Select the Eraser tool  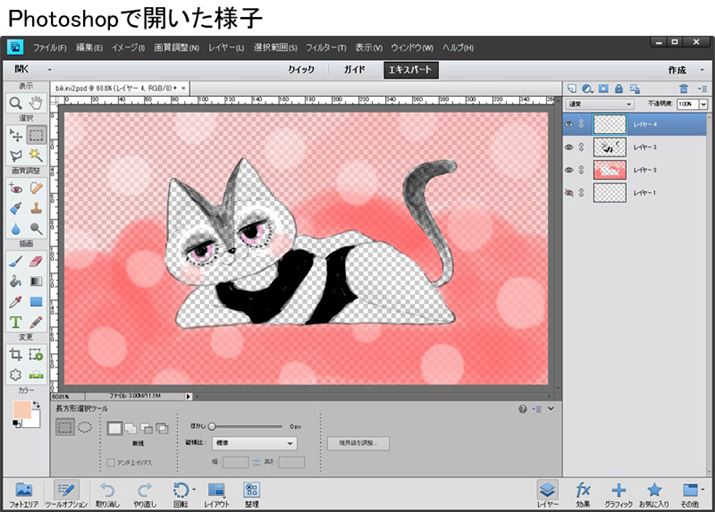pyautogui.click(x=36, y=260)
